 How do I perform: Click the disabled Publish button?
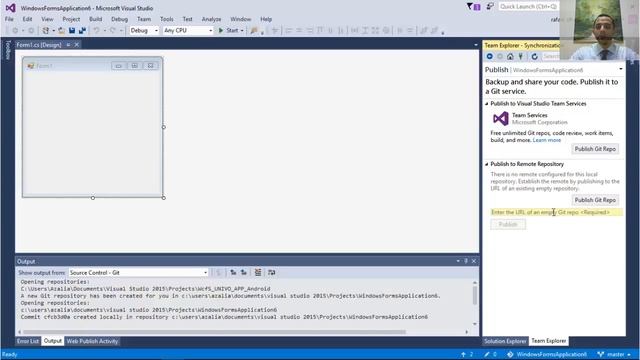tap(508, 224)
